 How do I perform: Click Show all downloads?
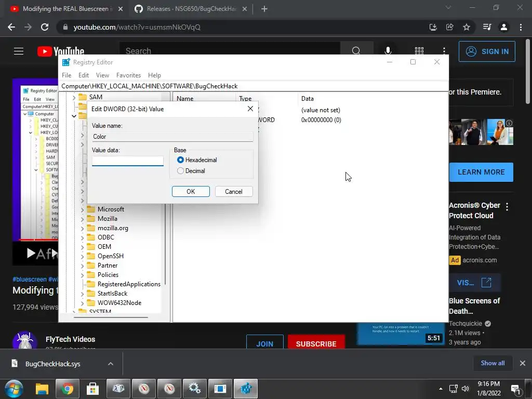(x=493, y=363)
